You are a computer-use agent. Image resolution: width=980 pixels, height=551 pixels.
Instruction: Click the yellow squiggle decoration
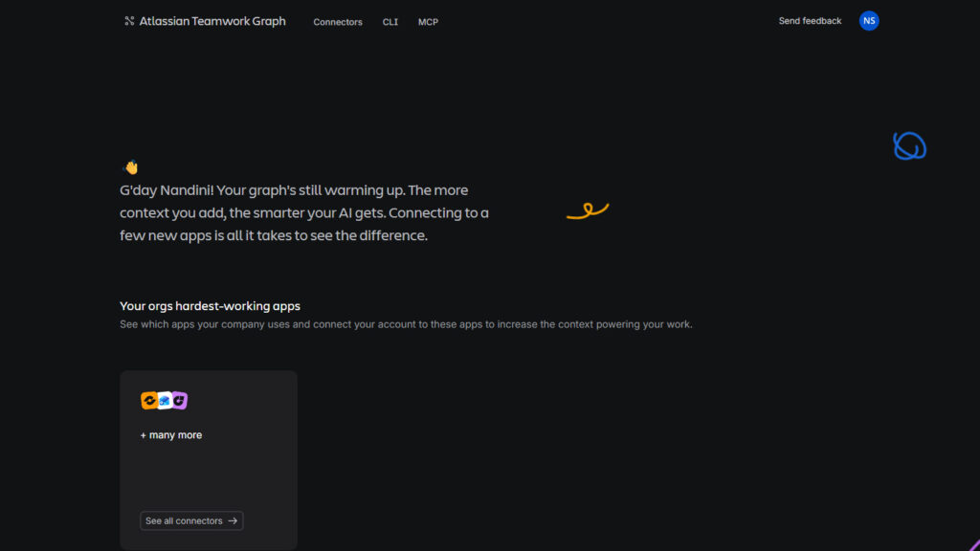[x=588, y=211]
